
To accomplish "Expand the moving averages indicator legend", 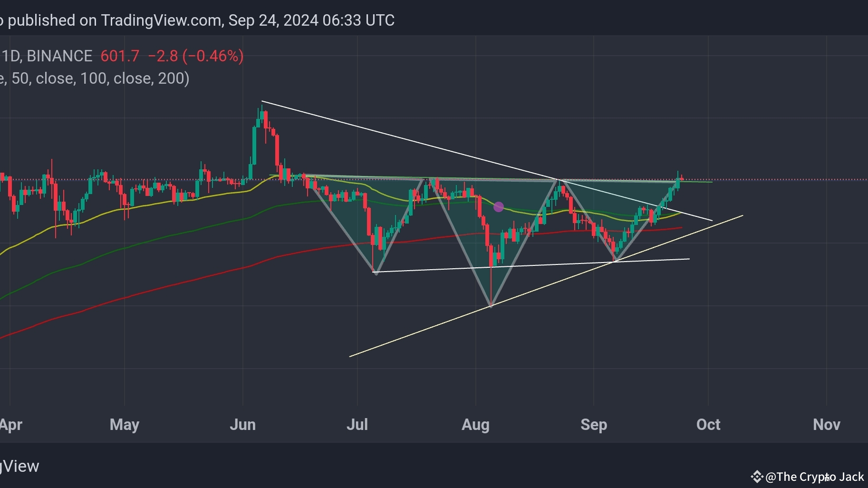I will [x=95, y=78].
